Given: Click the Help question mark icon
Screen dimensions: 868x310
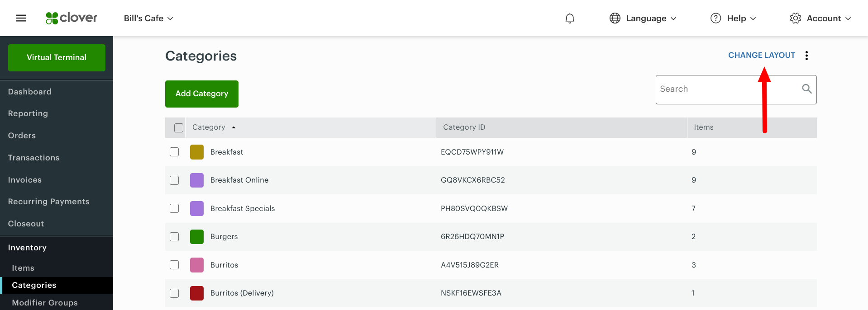Looking at the screenshot, I should 715,18.
